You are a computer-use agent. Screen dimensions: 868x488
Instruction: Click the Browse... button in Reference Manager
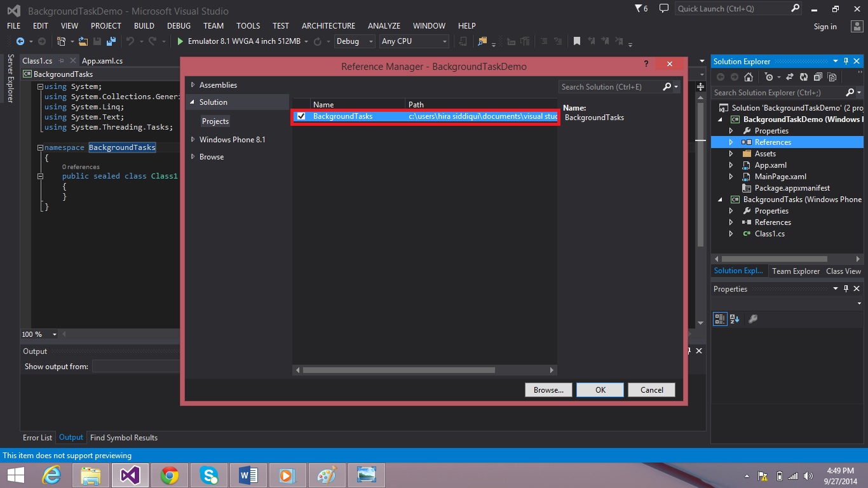pyautogui.click(x=549, y=390)
